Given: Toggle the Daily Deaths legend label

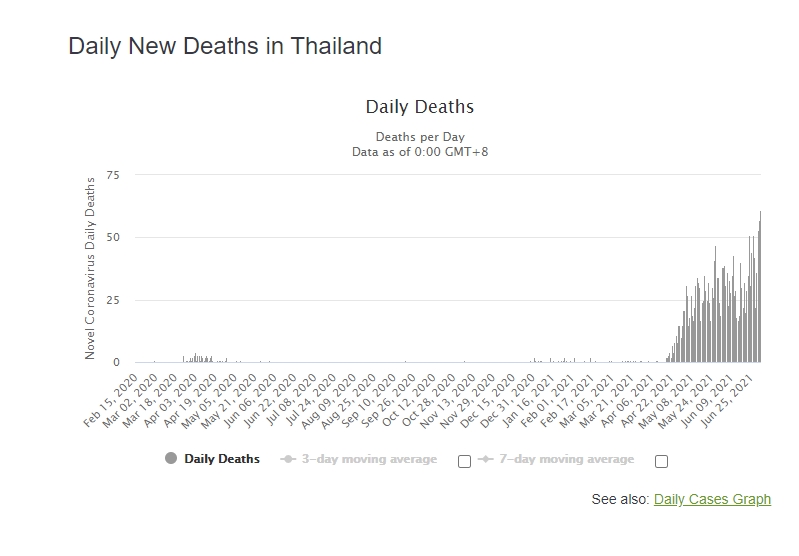Looking at the screenshot, I should 222,459.
